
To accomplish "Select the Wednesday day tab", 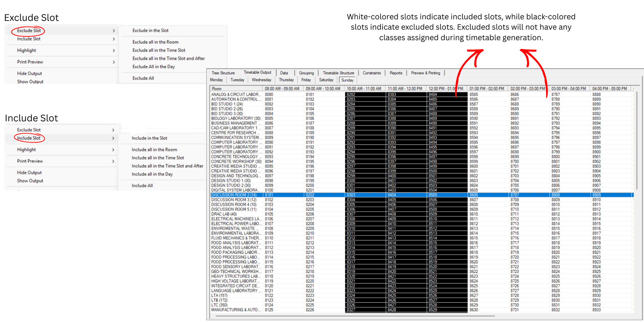I will click(x=261, y=80).
